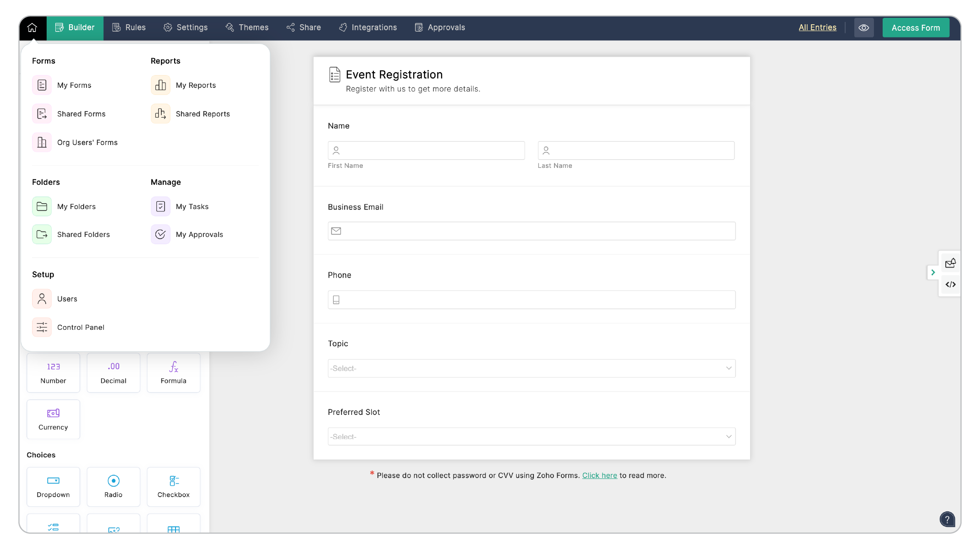This screenshot has width=980, height=548.
Task: Click the embed code icon
Action: (x=950, y=285)
